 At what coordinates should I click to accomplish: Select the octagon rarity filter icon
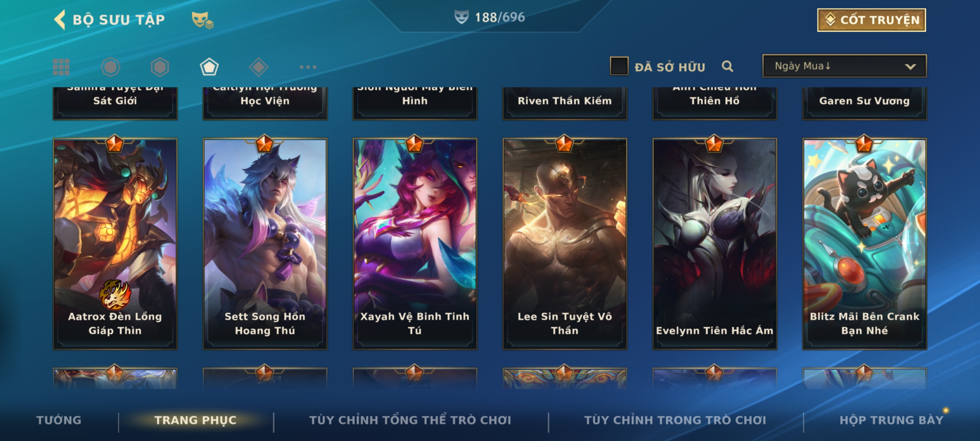pos(111,67)
